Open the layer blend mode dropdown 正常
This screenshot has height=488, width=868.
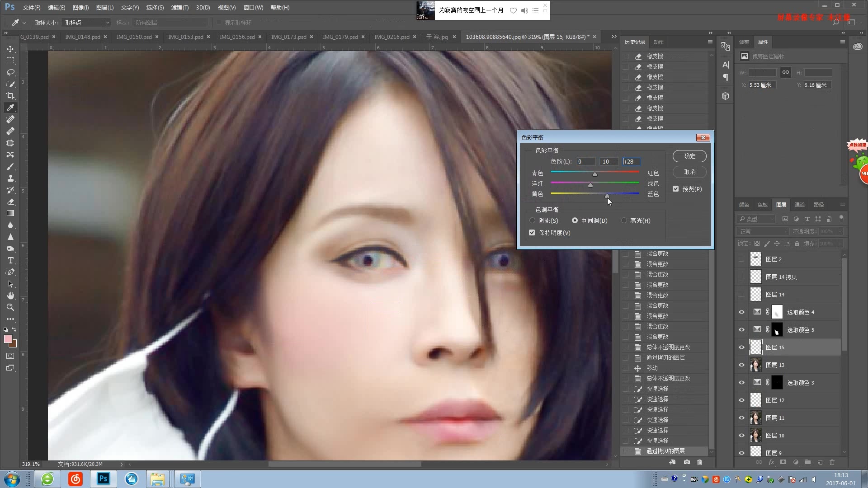tap(763, 231)
